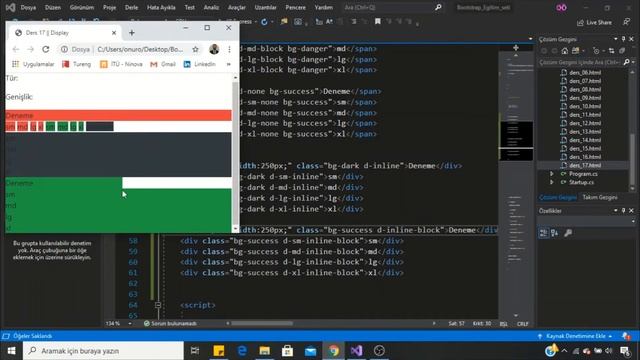This screenshot has height=360, width=640.
Task: Switch to the Çözüm Gezgini tab
Action: click(558, 197)
